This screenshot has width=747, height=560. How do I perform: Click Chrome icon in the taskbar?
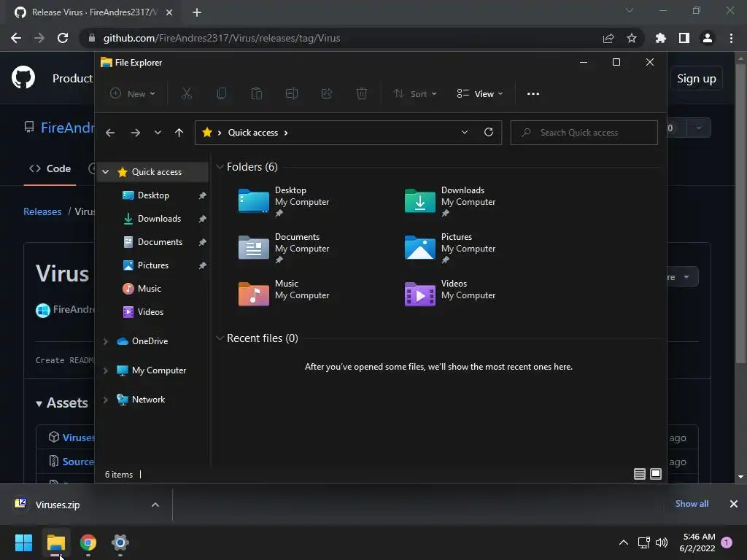[88, 542]
